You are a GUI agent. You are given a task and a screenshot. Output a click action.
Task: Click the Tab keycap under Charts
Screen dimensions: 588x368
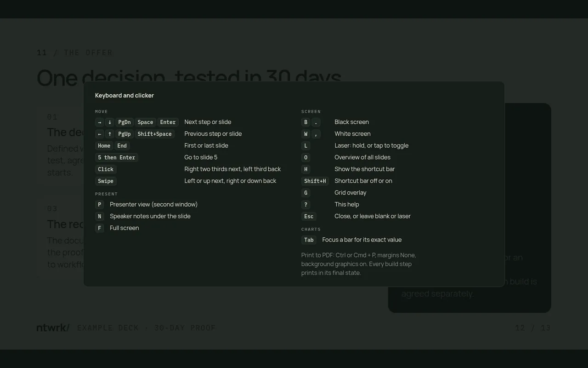pyautogui.click(x=309, y=240)
